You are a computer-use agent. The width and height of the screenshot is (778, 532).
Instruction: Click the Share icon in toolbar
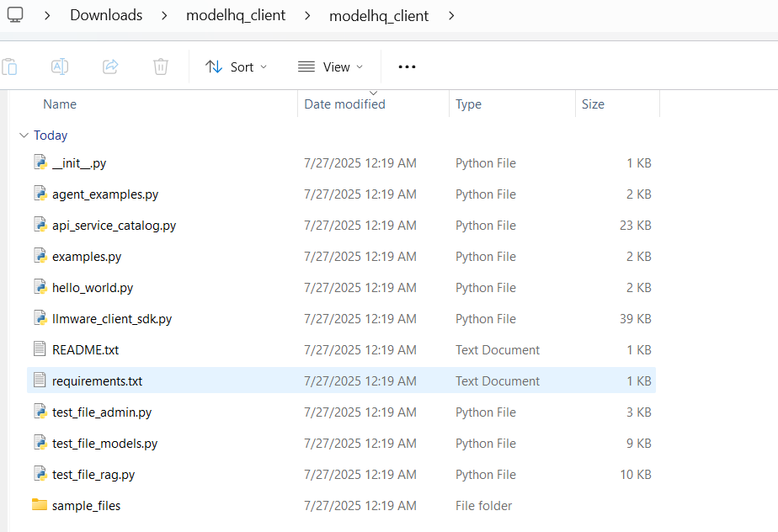[x=109, y=66]
